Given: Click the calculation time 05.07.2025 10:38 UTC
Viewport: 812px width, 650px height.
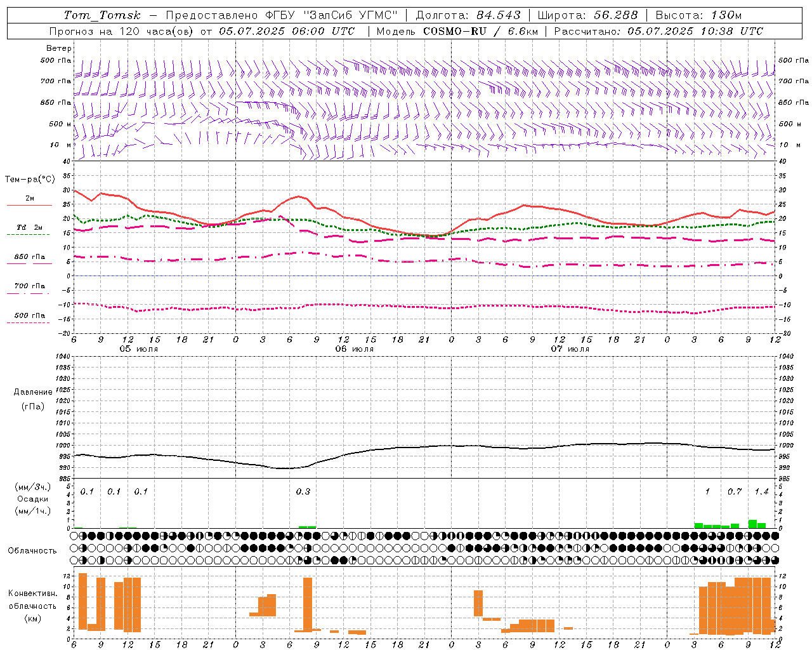Looking at the screenshot, I should point(695,31).
